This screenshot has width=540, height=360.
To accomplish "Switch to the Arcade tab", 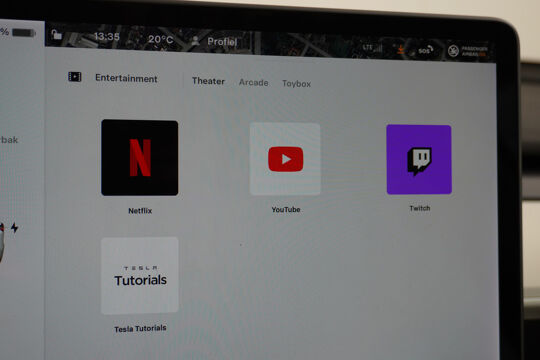I will (x=253, y=82).
